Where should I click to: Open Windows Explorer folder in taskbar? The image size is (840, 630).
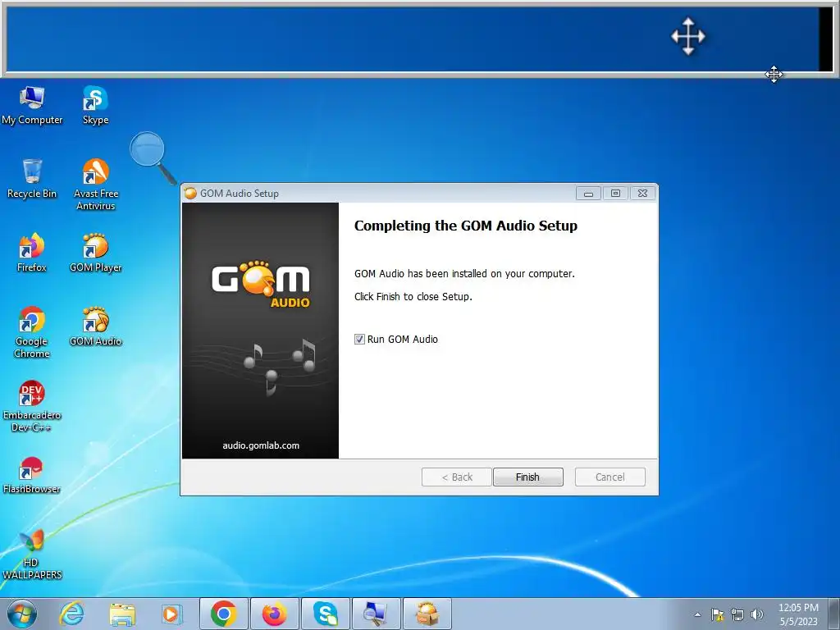122,614
